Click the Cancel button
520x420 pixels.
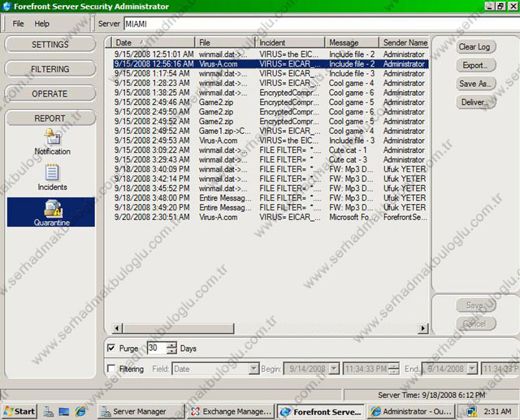coord(475,323)
